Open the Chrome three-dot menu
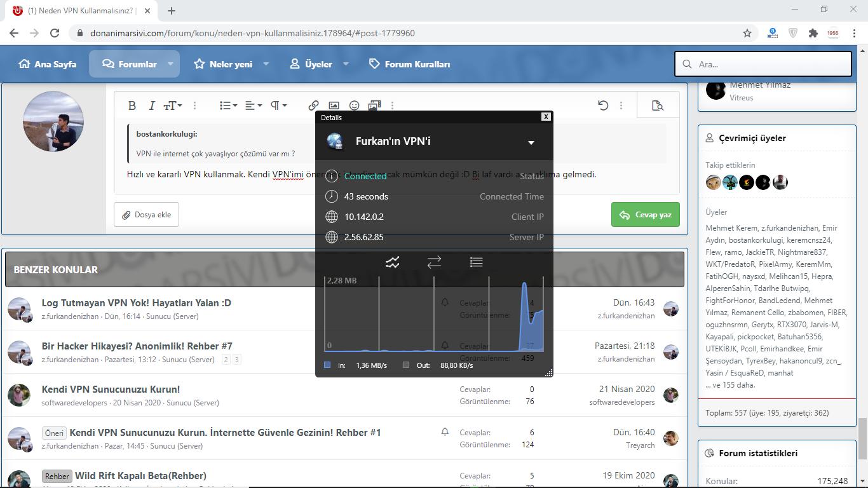The height and width of the screenshot is (488, 868). [855, 33]
